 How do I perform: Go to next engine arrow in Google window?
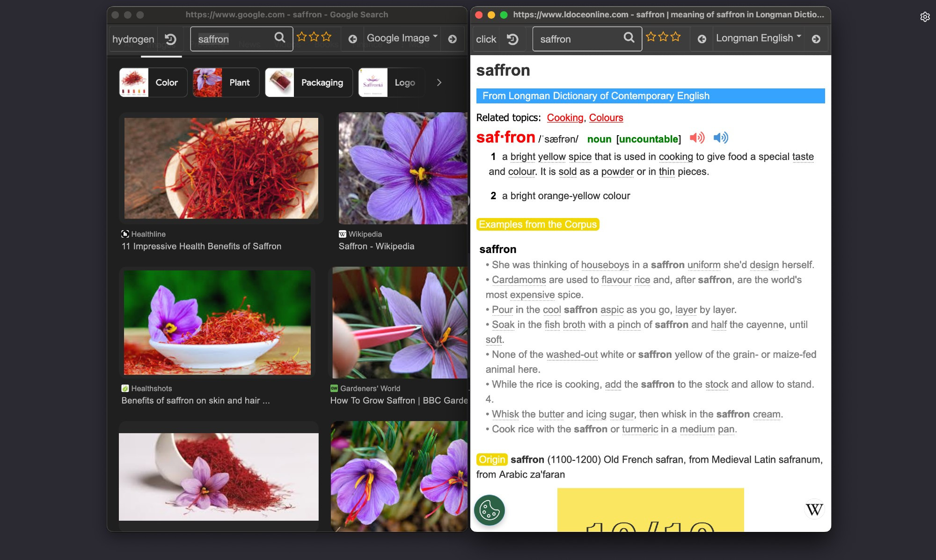[453, 39]
